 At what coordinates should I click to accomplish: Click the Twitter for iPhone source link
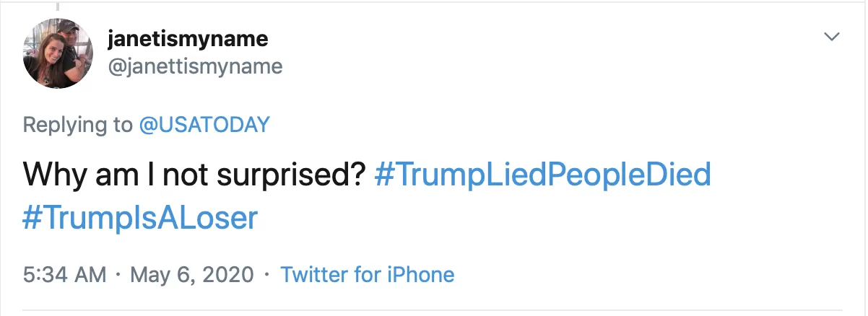[x=367, y=275]
